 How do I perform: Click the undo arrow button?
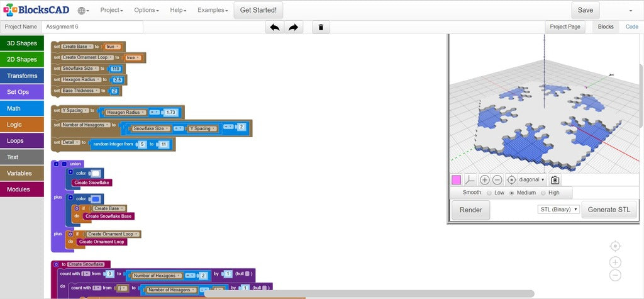(x=274, y=27)
